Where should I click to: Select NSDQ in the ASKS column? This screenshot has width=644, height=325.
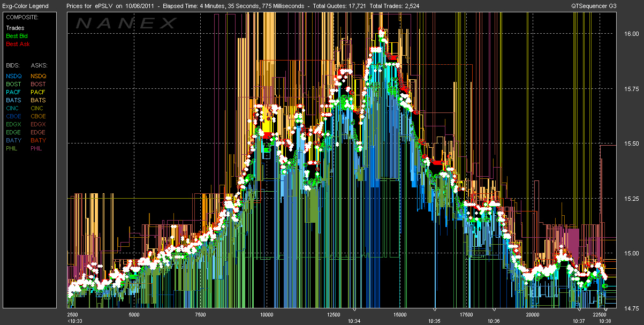coord(39,76)
